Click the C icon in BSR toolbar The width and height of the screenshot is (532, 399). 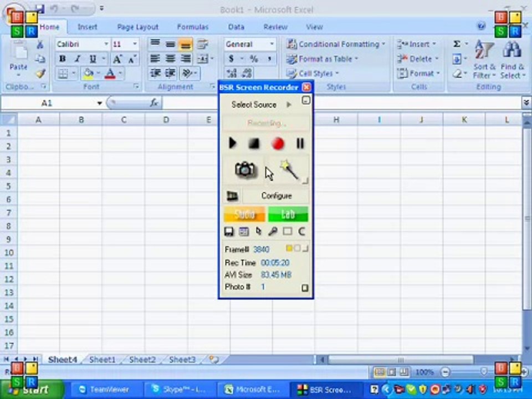pos(301,232)
